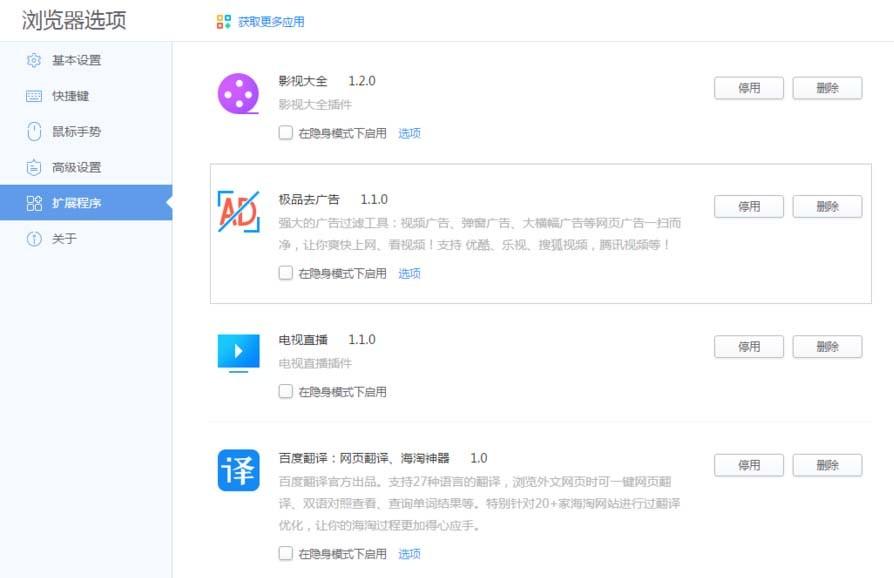This screenshot has height=578, width=894.
Task: Select the 关于 sidebar entry
Action: [62, 239]
